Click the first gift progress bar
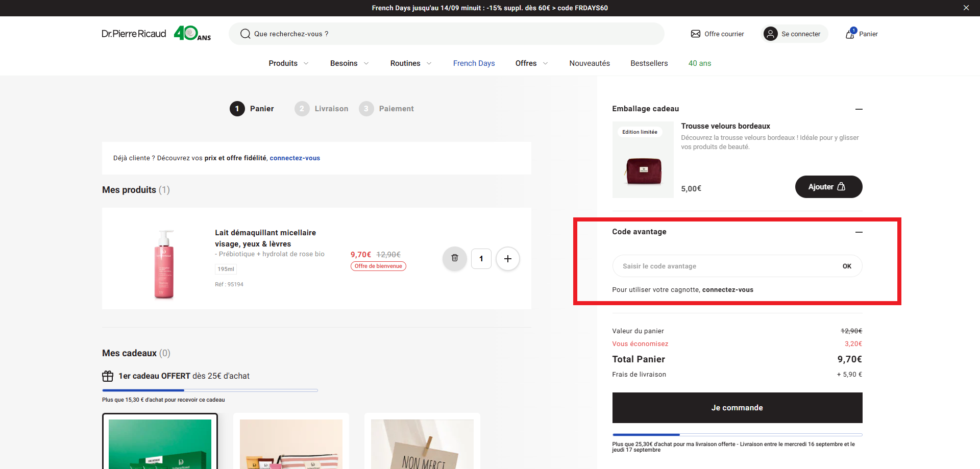980x469 pixels. [x=210, y=390]
